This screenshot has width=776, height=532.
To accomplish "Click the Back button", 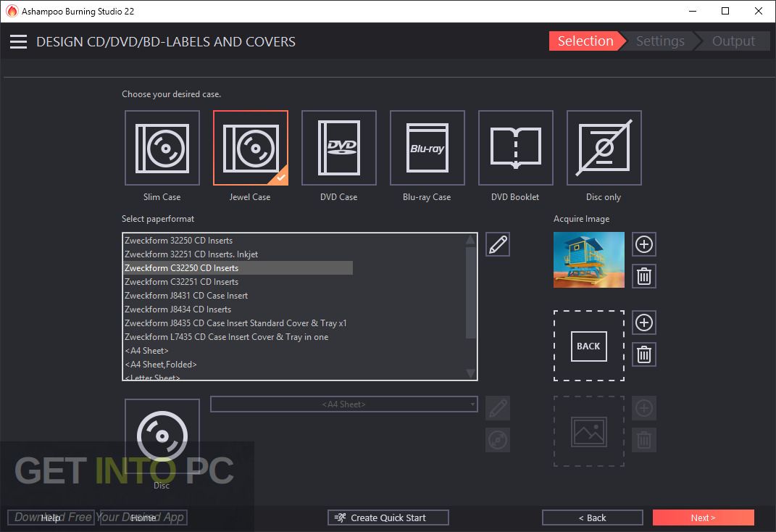I will [593, 518].
